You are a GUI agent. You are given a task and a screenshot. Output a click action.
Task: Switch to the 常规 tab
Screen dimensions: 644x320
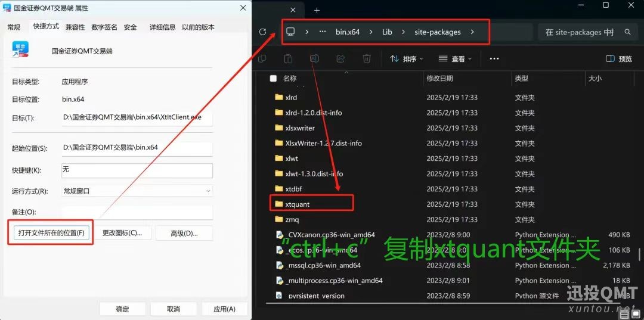coord(14,27)
